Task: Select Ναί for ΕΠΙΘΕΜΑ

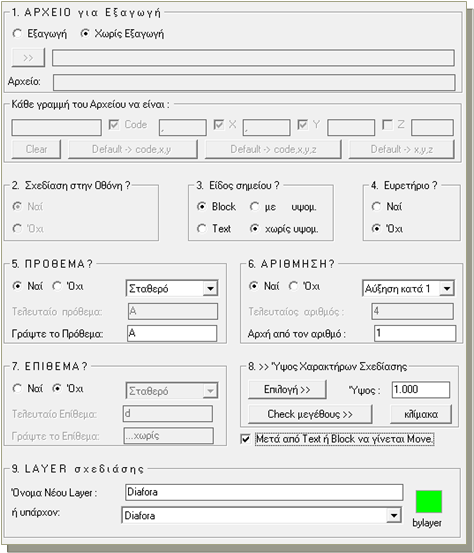Action: point(17,388)
